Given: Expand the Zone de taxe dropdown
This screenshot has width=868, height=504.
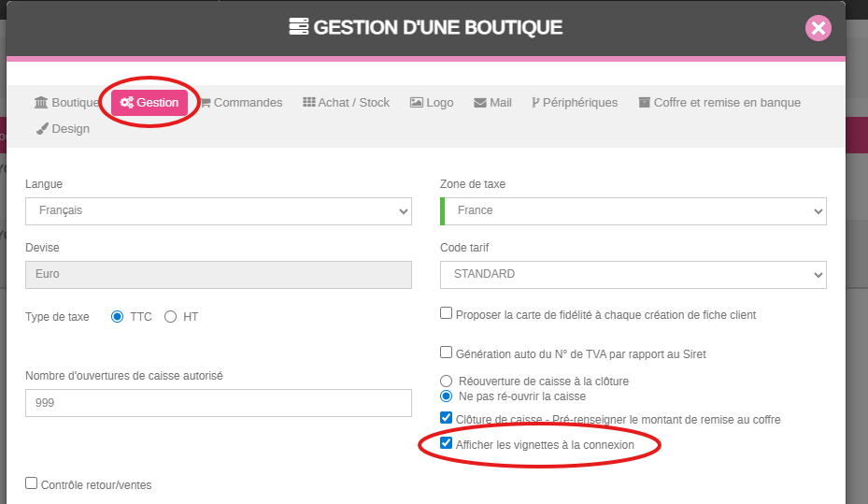Looking at the screenshot, I should point(633,211).
